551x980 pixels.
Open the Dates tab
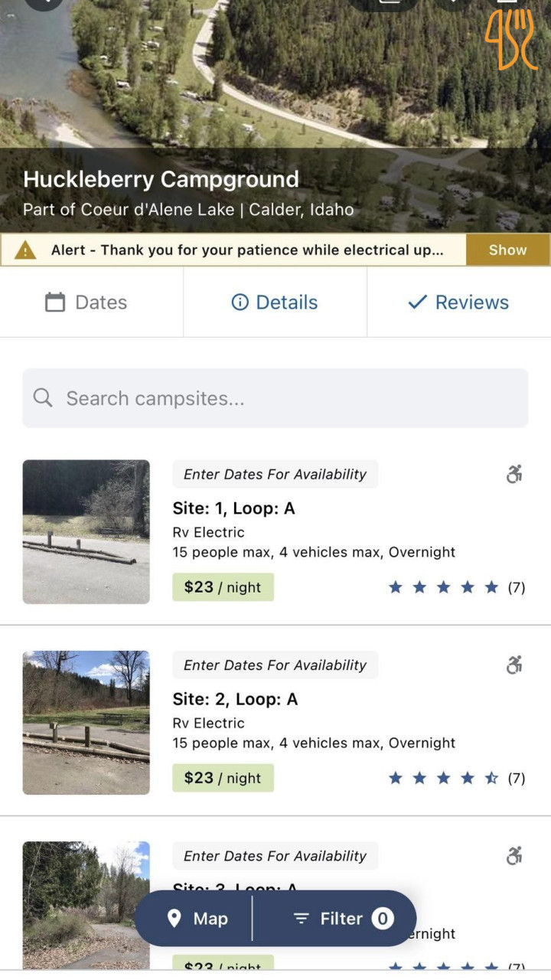click(x=86, y=302)
